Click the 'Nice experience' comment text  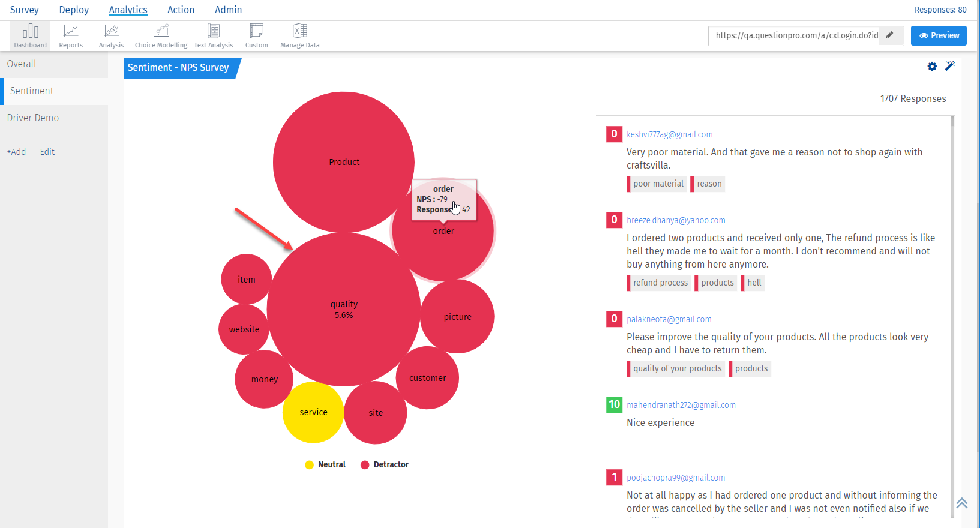pos(660,422)
